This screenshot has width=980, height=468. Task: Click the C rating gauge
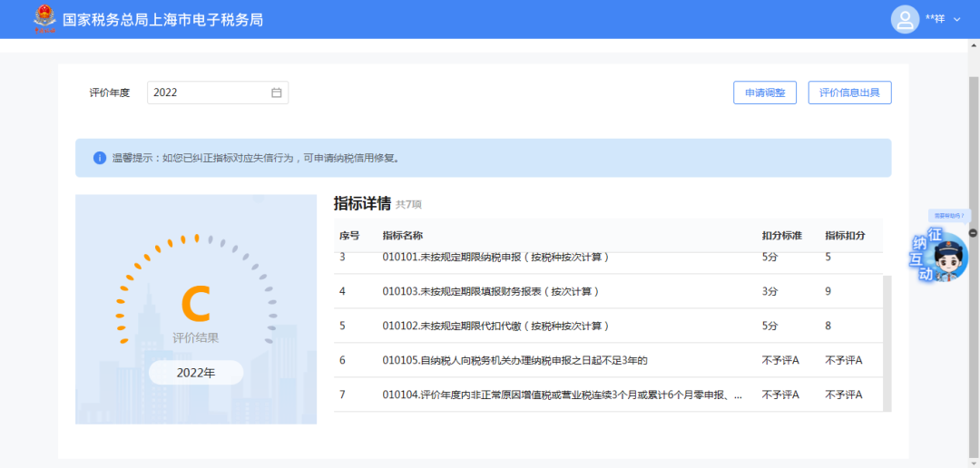pos(196,290)
